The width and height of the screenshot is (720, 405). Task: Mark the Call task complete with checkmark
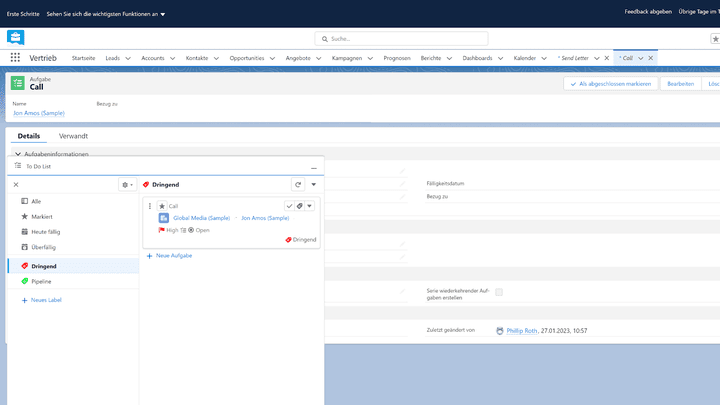point(289,206)
